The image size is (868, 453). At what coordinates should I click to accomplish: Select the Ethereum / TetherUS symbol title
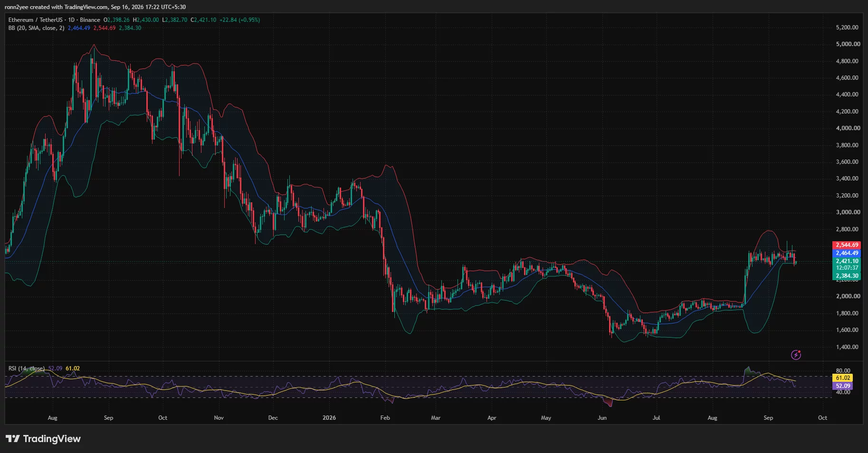click(35, 20)
